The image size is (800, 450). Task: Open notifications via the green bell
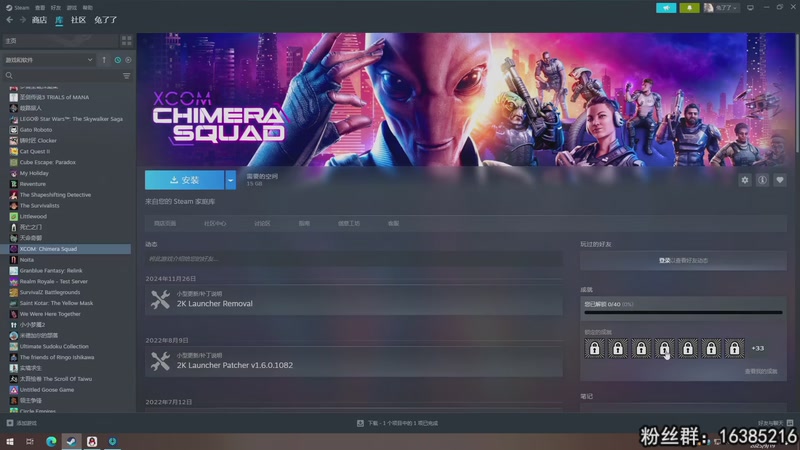click(689, 8)
